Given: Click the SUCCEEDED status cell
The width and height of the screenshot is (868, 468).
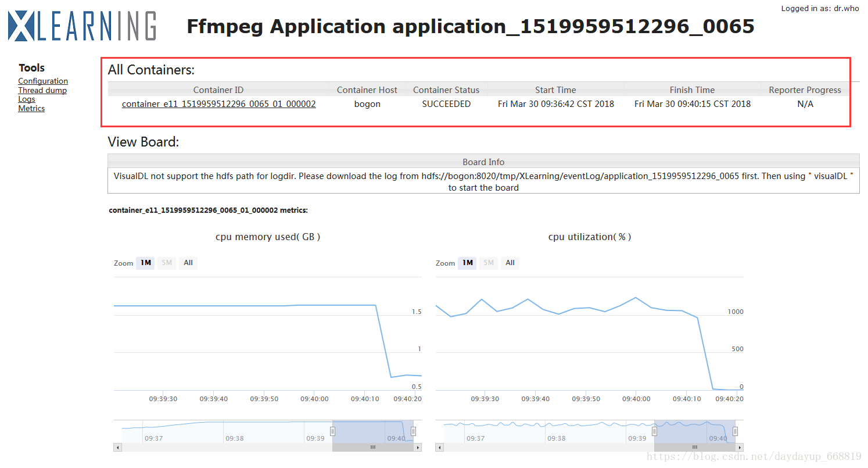Looking at the screenshot, I should 446,104.
